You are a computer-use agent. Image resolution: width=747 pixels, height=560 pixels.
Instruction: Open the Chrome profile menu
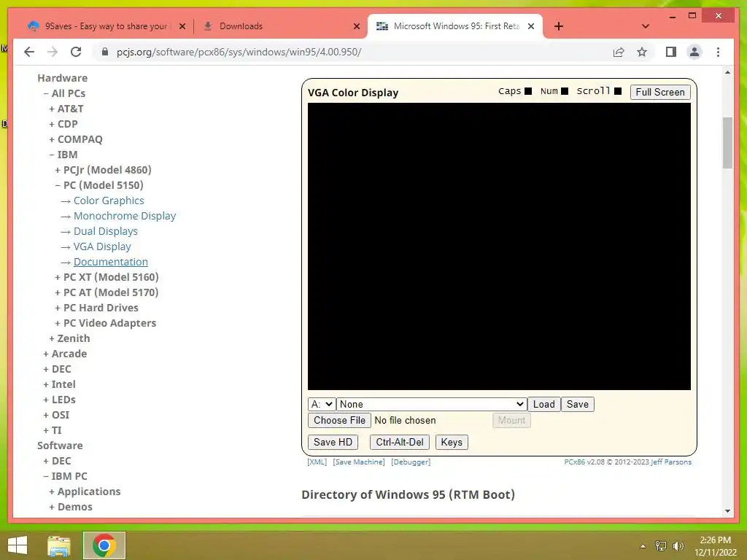coord(694,52)
